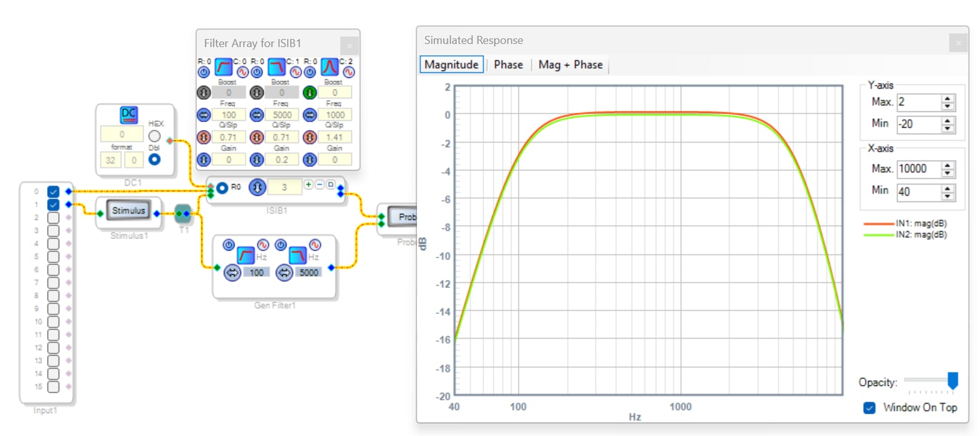
Task: Click X-axis Max field showing 10000
Action: click(x=919, y=169)
